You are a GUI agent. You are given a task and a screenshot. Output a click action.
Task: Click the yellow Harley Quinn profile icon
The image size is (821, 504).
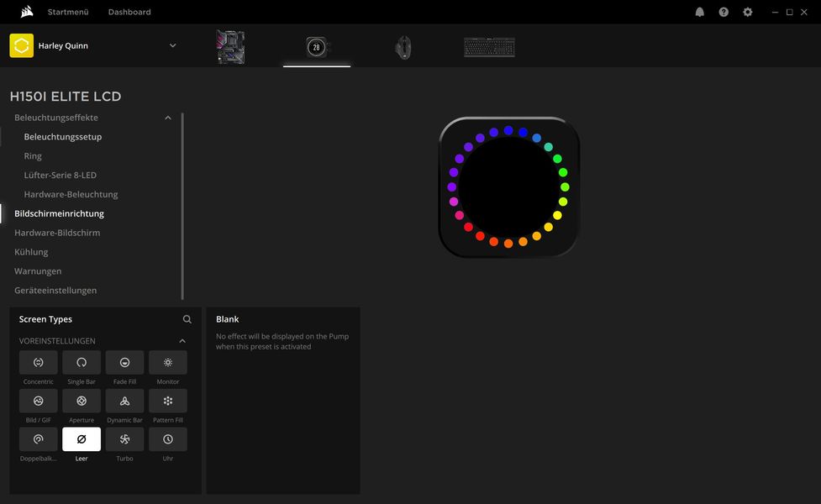click(x=22, y=45)
